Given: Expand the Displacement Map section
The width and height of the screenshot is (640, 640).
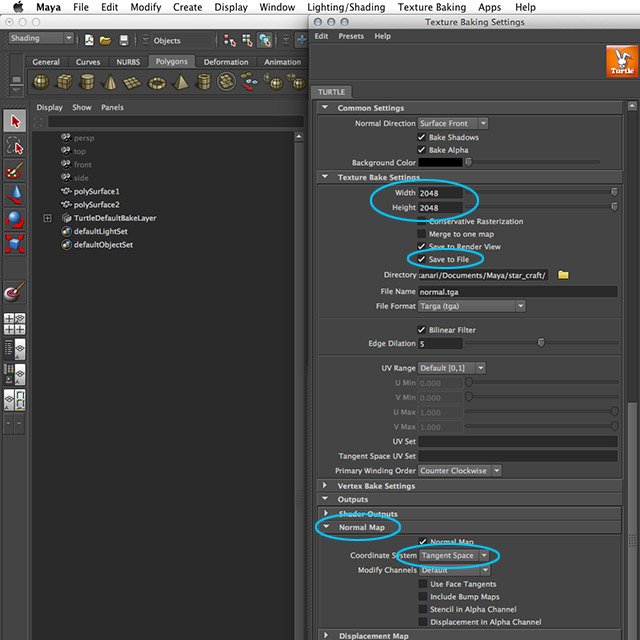Looking at the screenshot, I should click(x=326, y=635).
